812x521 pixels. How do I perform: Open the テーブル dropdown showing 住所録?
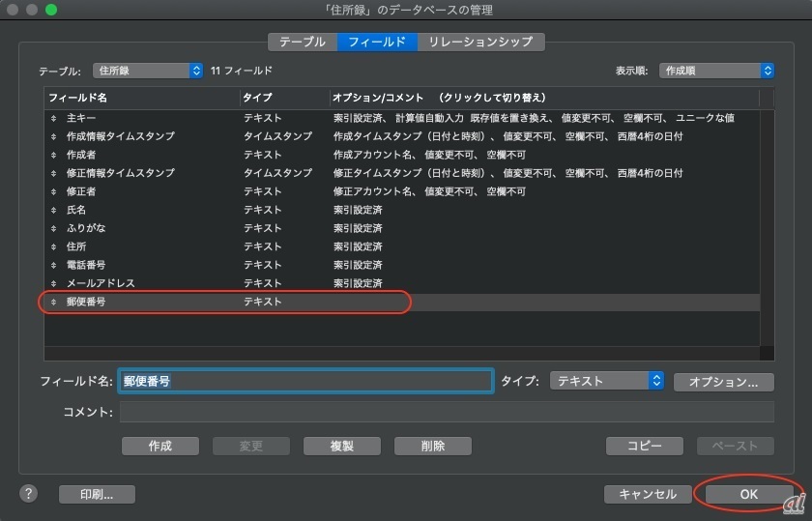click(x=148, y=71)
